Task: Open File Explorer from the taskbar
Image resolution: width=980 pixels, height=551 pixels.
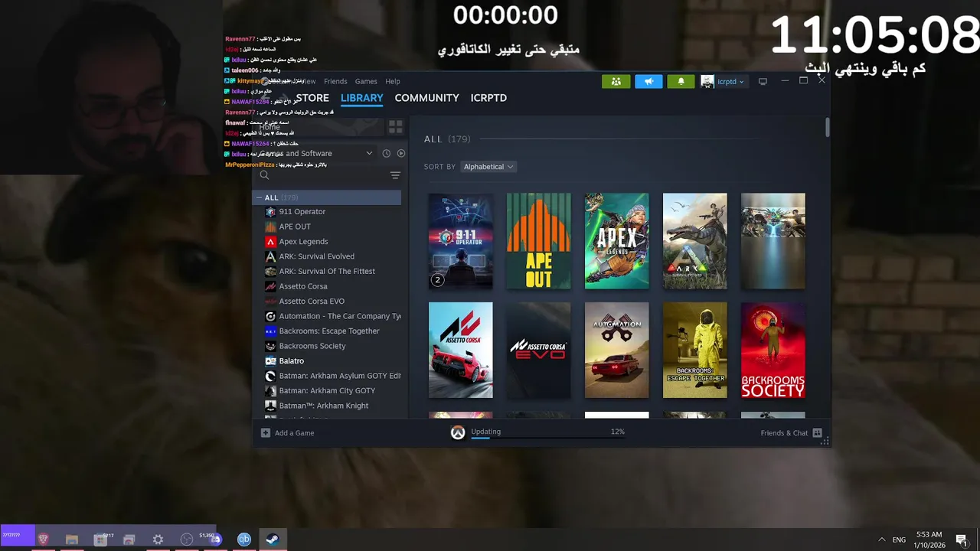Action: point(71,539)
